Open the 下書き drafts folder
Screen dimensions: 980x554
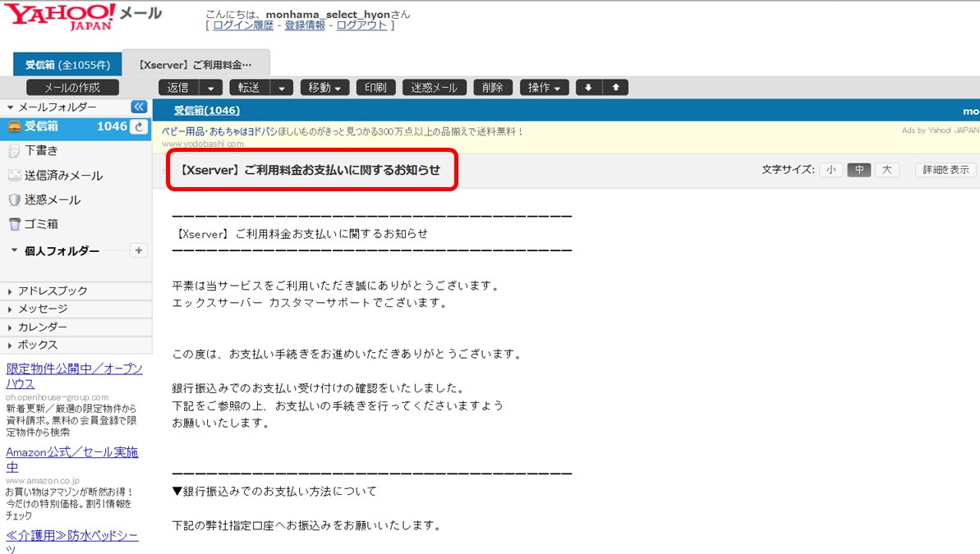click(41, 151)
